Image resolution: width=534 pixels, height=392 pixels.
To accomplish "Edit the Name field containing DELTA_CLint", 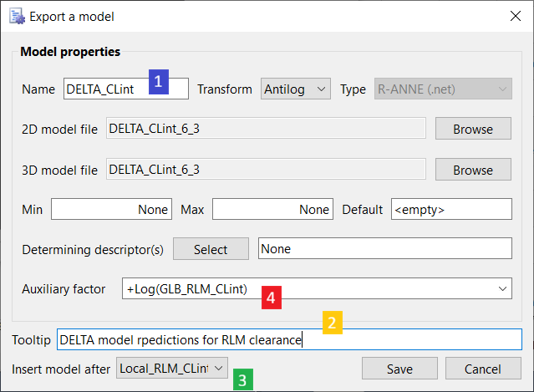I will [x=126, y=89].
